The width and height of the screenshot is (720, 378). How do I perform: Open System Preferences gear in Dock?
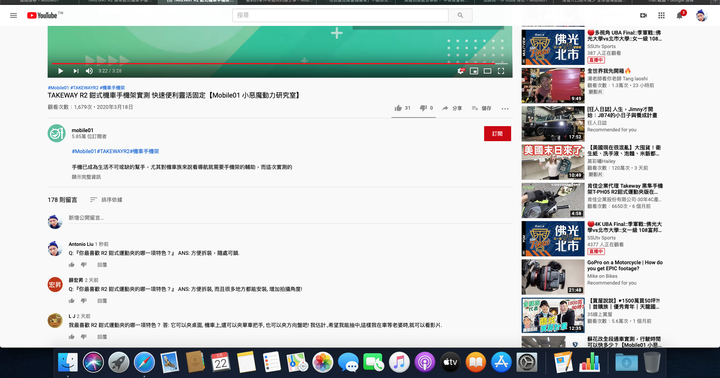[x=527, y=362]
